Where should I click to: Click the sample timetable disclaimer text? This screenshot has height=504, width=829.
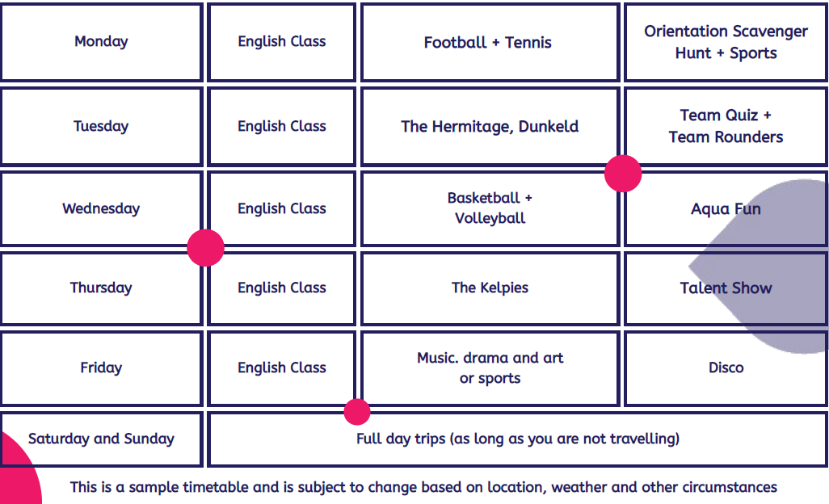pos(423,487)
